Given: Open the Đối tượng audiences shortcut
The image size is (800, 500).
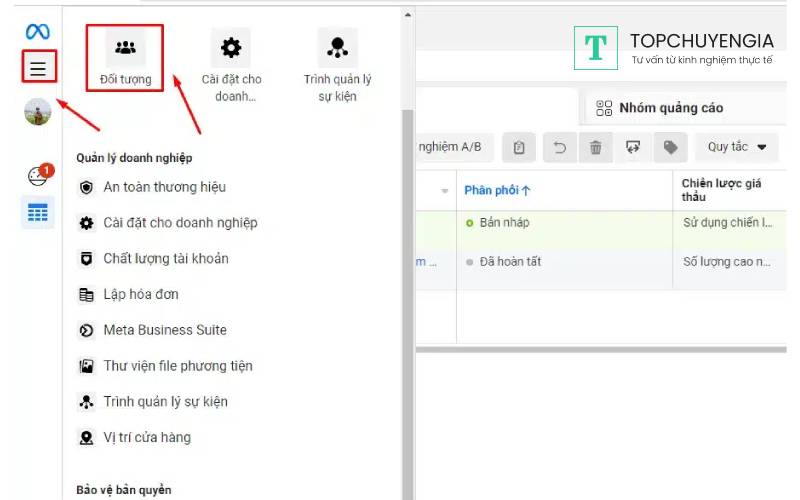Looking at the screenshot, I should [x=125, y=58].
